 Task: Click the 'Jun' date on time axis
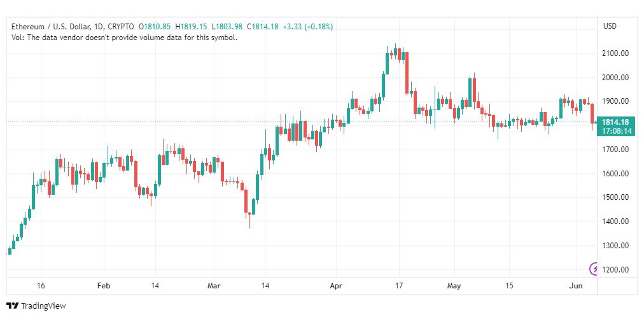click(577, 286)
